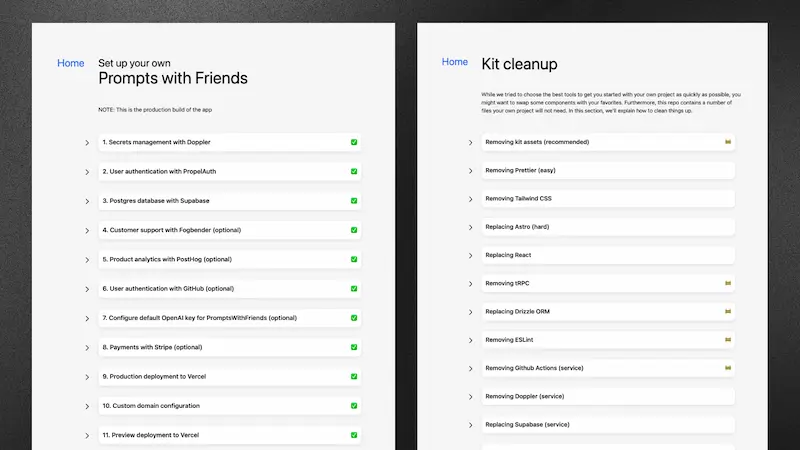This screenshot has width=800, height=450.
Task: Toggle the checkbox for User authentication with PropelAuth
Action: tap(354, 171)
